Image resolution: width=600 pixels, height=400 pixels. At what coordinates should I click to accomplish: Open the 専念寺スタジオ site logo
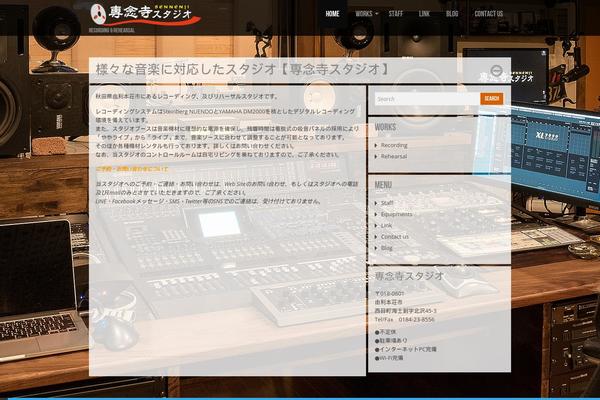(x=145, y=14)
